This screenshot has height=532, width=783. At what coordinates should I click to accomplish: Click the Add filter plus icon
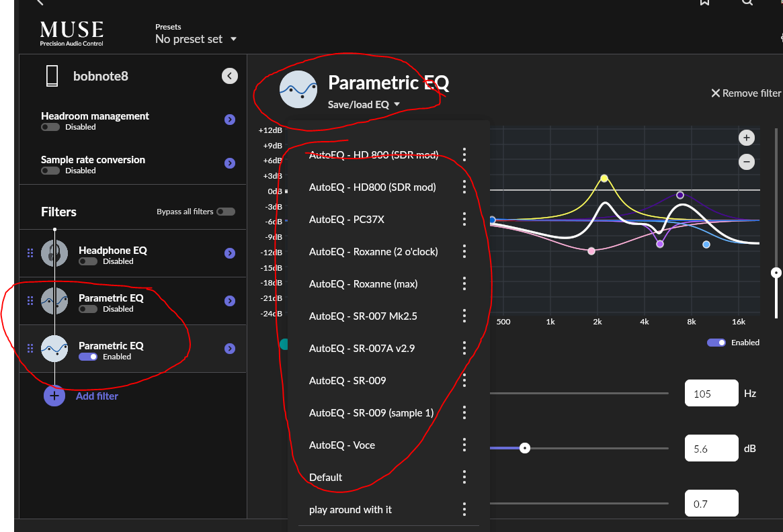coord(54,396)
